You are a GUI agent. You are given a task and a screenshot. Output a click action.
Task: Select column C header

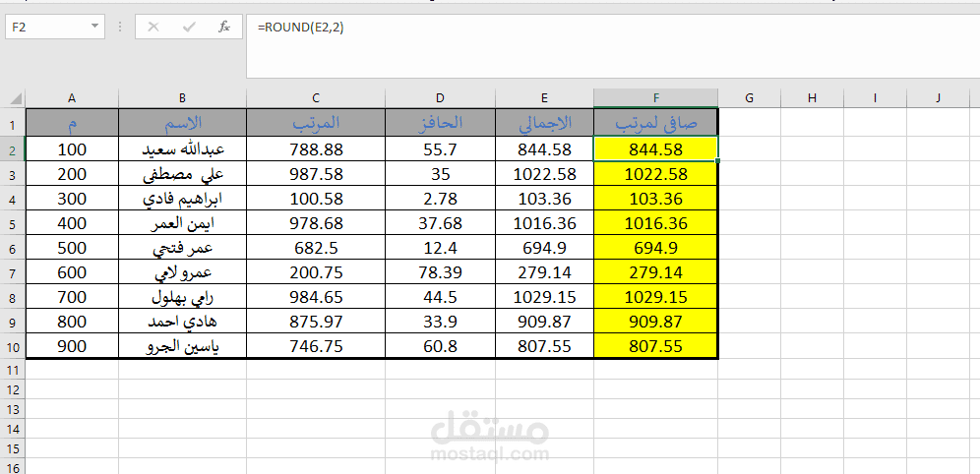pos(316,98)
